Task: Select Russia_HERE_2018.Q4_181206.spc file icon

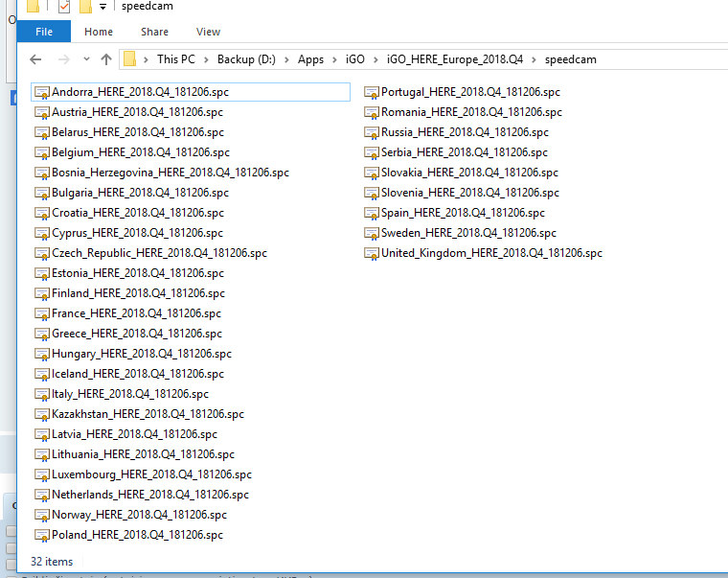Action: [372, 133]
